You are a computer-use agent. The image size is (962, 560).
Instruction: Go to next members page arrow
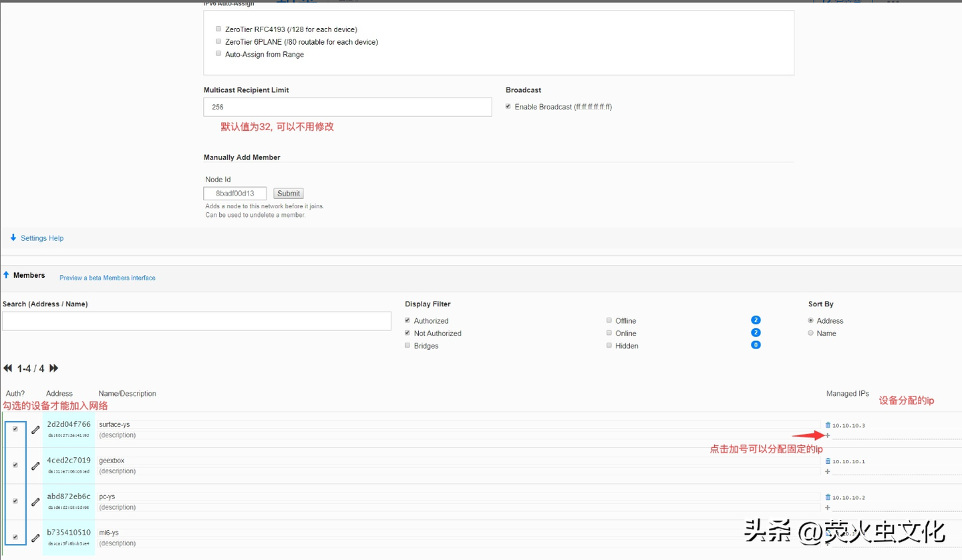(x=54, y=368)
